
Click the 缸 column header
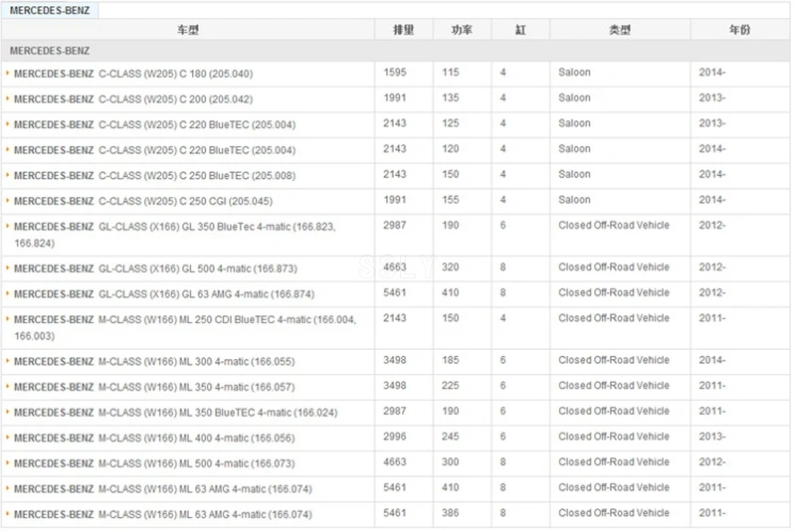[520, 30]
